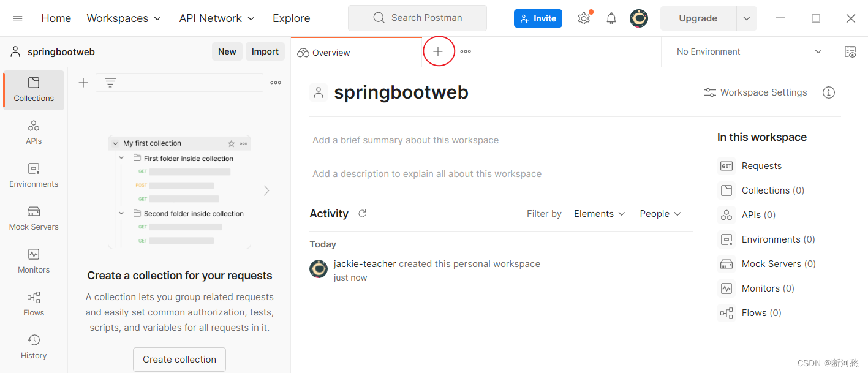The width and height of the screenshot is (868, 373).
Task: Filter activity by People
Action: (x=660, y=214)
